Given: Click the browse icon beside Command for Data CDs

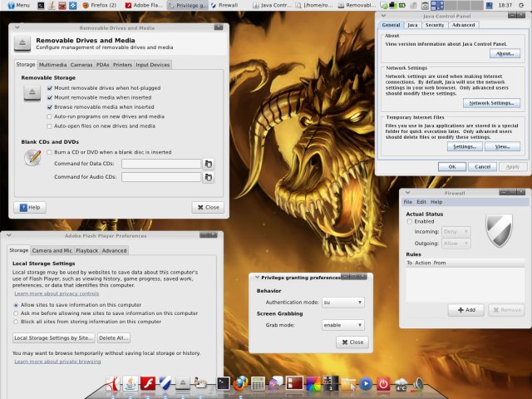Looking at the screenshot, I should pos(208,164).
